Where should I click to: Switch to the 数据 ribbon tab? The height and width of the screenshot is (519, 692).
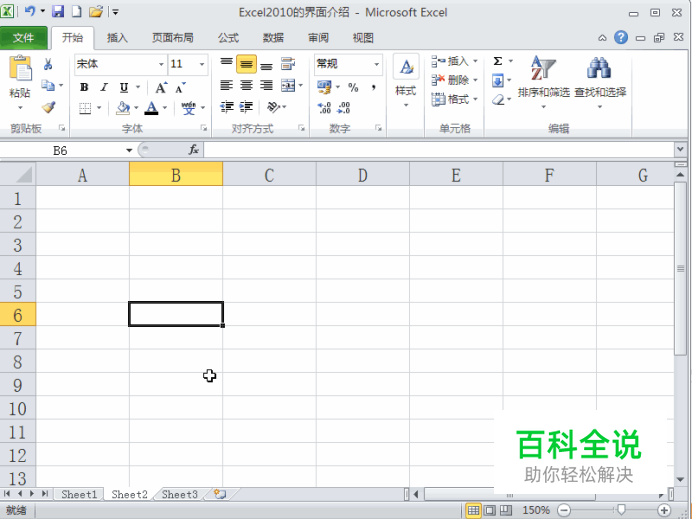[x=273, y=38]
